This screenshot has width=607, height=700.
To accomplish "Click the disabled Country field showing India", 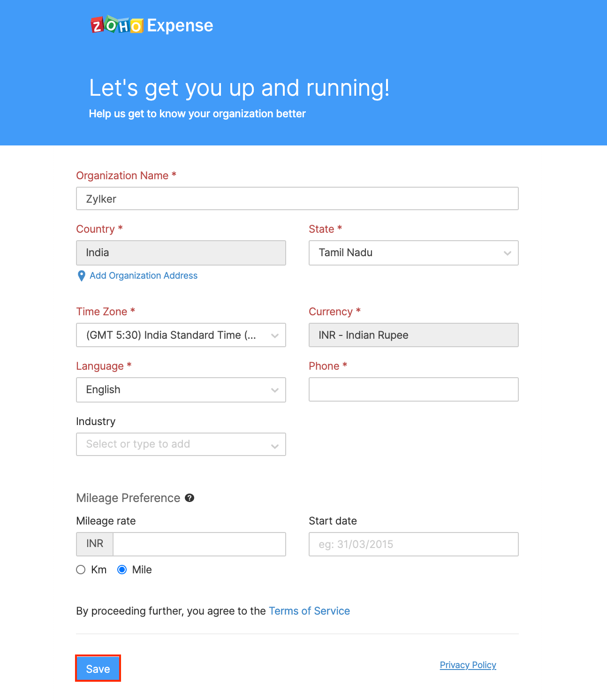I will click(x=181, y=253).
